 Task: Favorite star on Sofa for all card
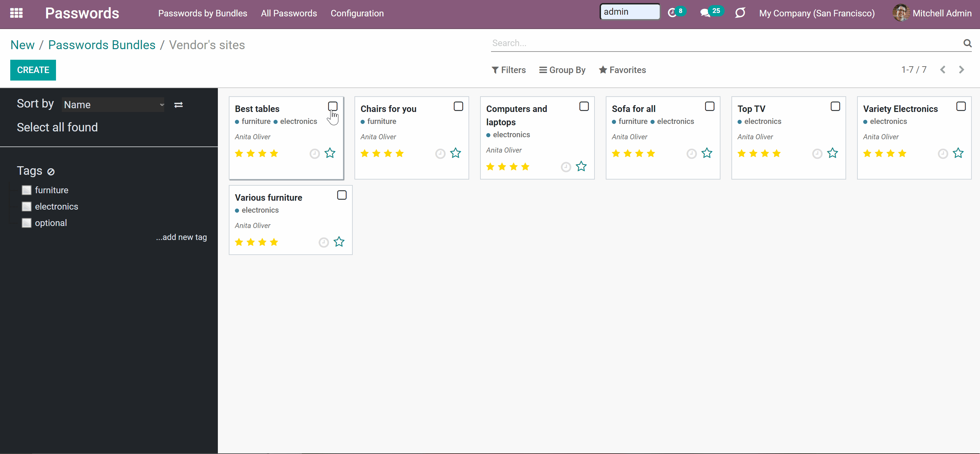(707, 153)
